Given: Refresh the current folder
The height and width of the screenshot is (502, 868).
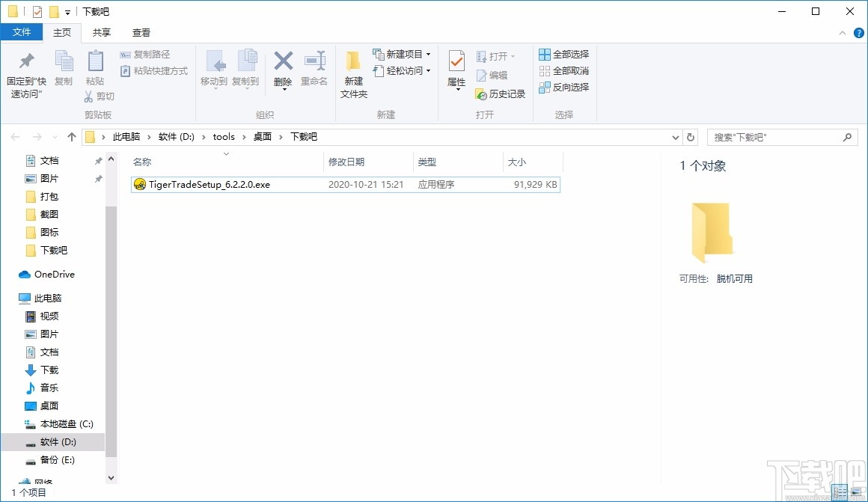Looking at the screenshot, I should 691,137.
